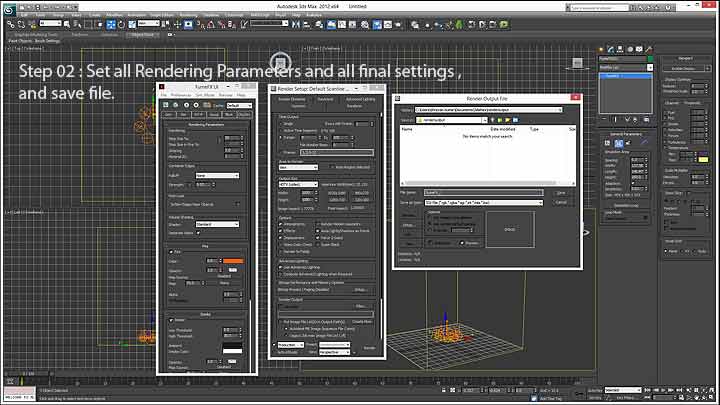Select the Single radio in Time Output
Screen dimensions: 720x405
click(281, 124)
